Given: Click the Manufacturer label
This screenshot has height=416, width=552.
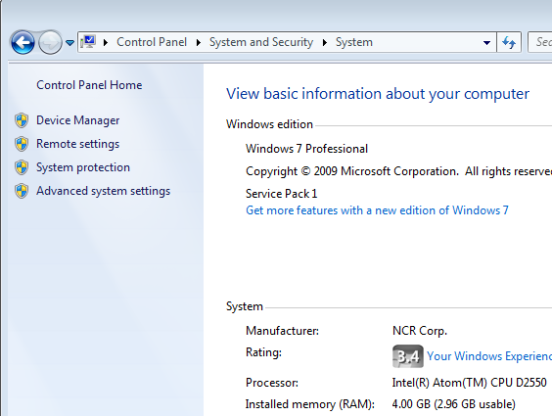Looking at the screenshot, I should coord(282,331).
